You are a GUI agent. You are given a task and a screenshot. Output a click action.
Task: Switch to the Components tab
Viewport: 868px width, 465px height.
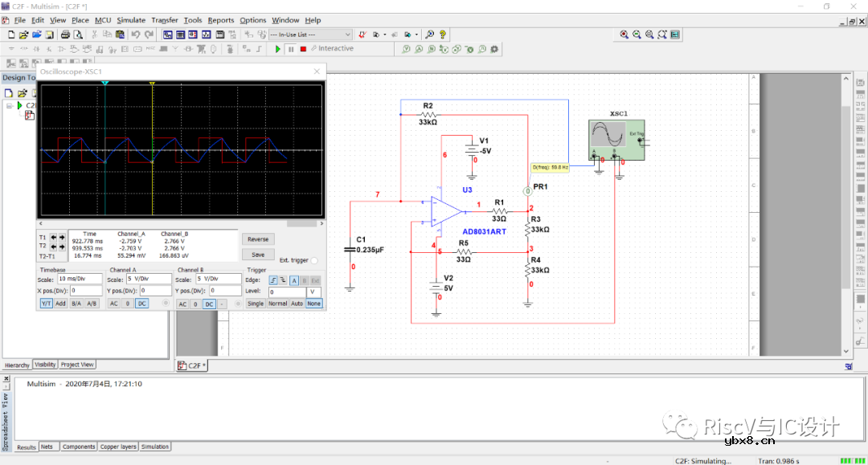point(79,447)
